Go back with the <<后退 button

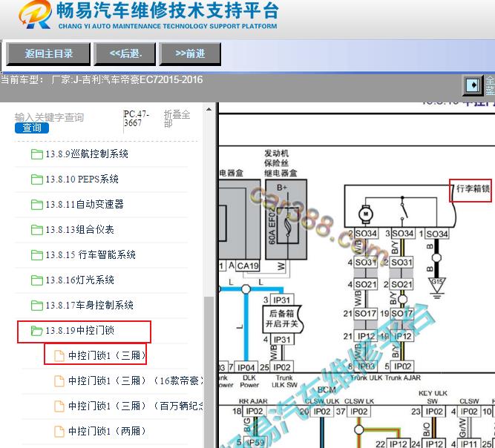pos(125,53)
